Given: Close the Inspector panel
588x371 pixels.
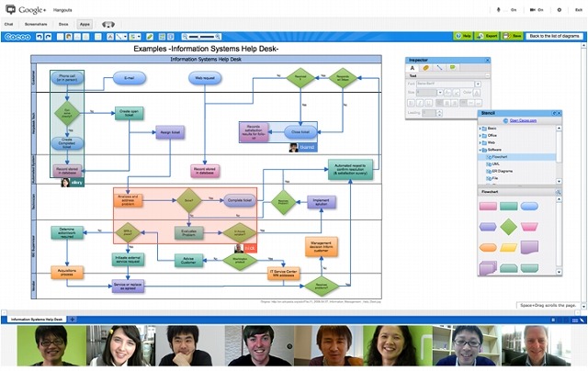Looking at the screenshot, I should [x=487, y=60].
